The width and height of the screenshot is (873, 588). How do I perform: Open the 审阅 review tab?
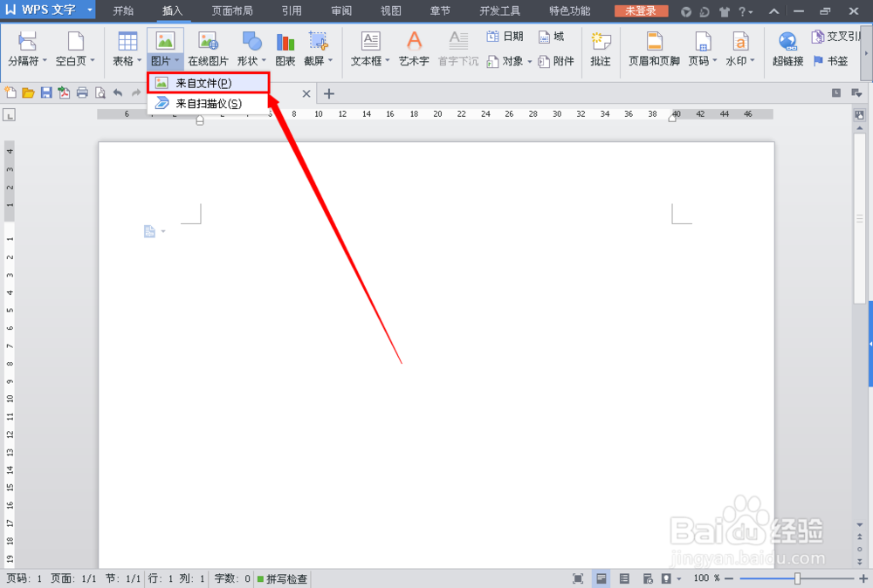pos(340,11)
